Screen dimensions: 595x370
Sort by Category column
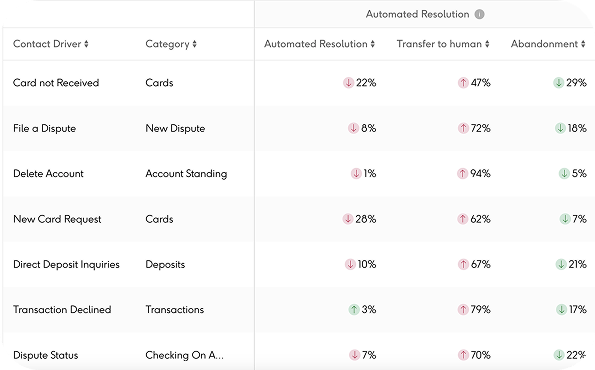[194, 44]
